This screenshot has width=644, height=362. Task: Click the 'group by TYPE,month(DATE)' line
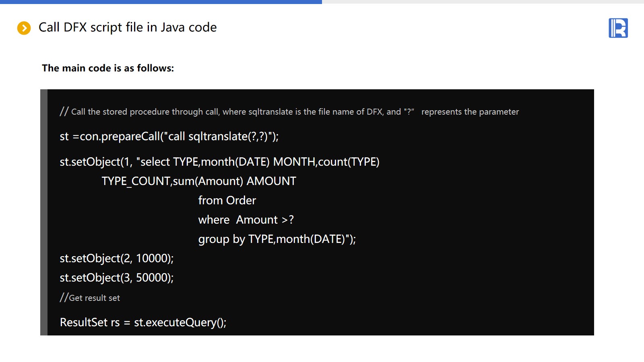(277, 239)
